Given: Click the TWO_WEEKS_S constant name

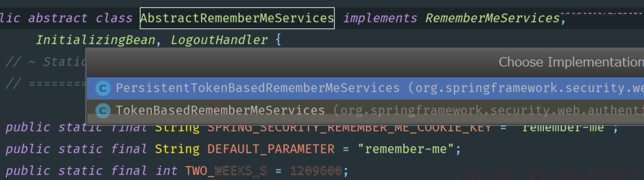Looking at the screenshot, I should tap(226, 171).
